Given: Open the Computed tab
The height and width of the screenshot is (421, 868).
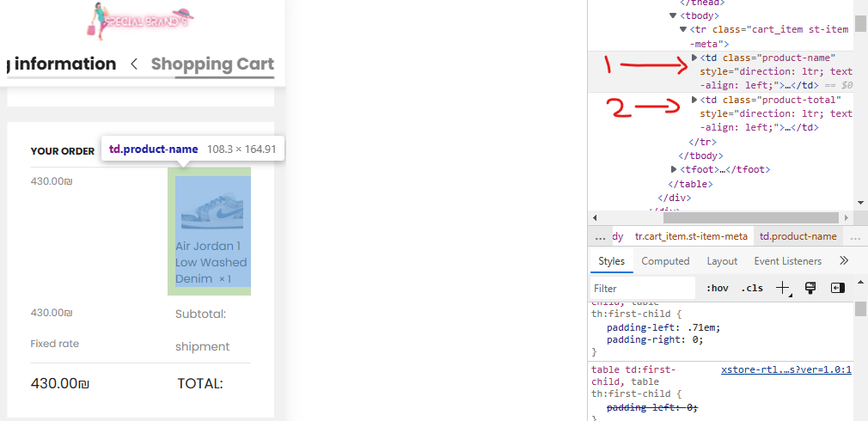Looking at the screenshot, I should (x=665, y=261).
